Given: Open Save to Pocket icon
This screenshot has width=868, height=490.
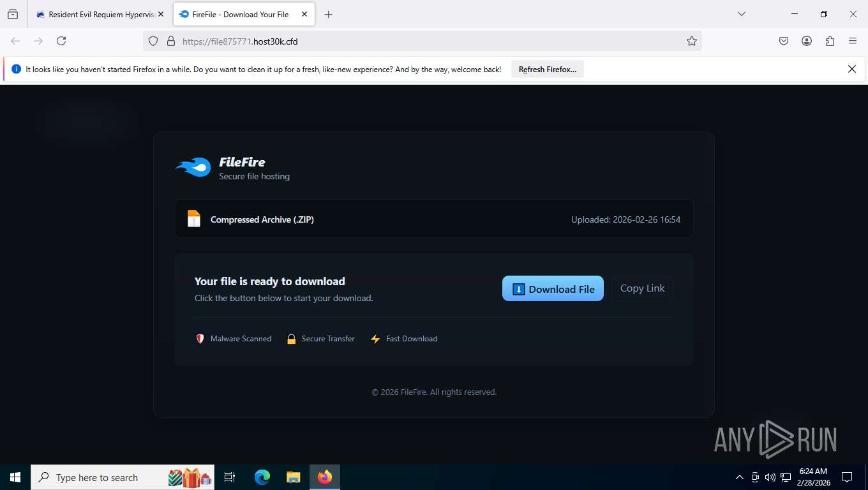Looking at the screenshot, I should 784,41.
